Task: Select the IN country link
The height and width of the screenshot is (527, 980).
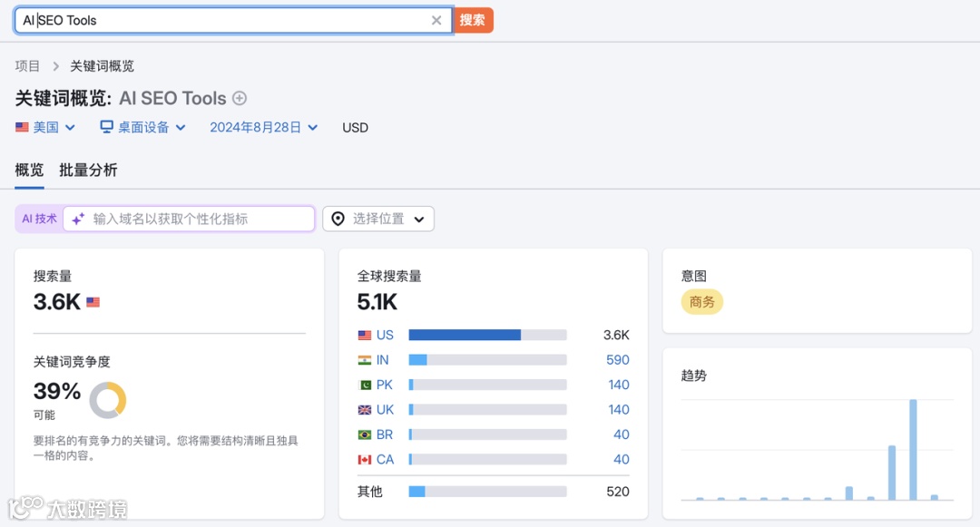Action: pyautogui.click(x=383, y=360)
